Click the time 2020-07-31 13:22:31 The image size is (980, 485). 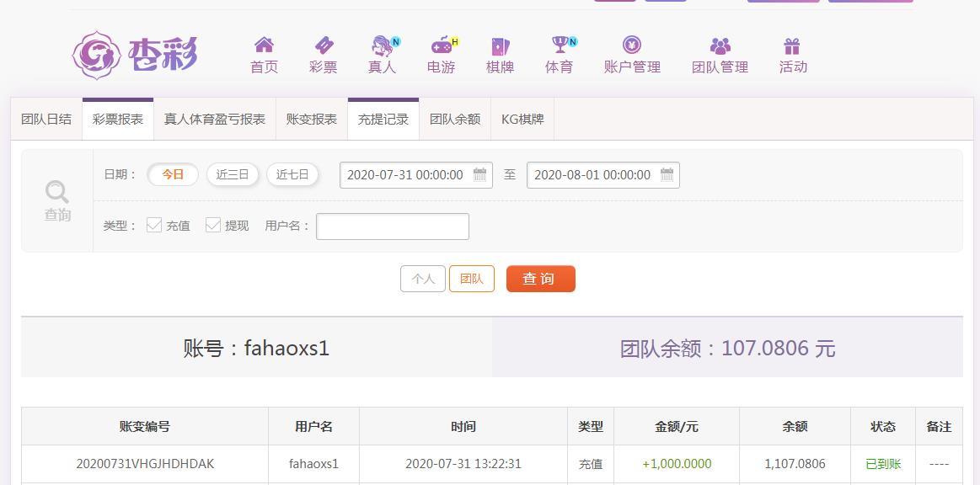[463, 464]
